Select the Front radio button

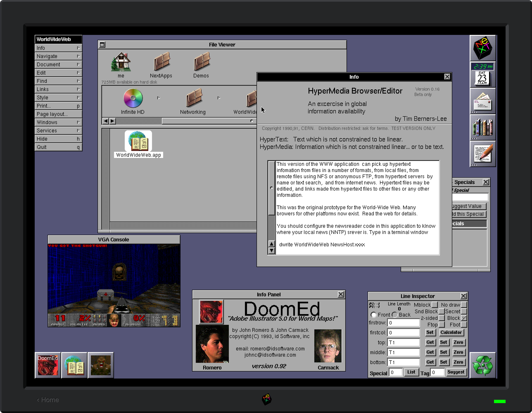(373, 315)
